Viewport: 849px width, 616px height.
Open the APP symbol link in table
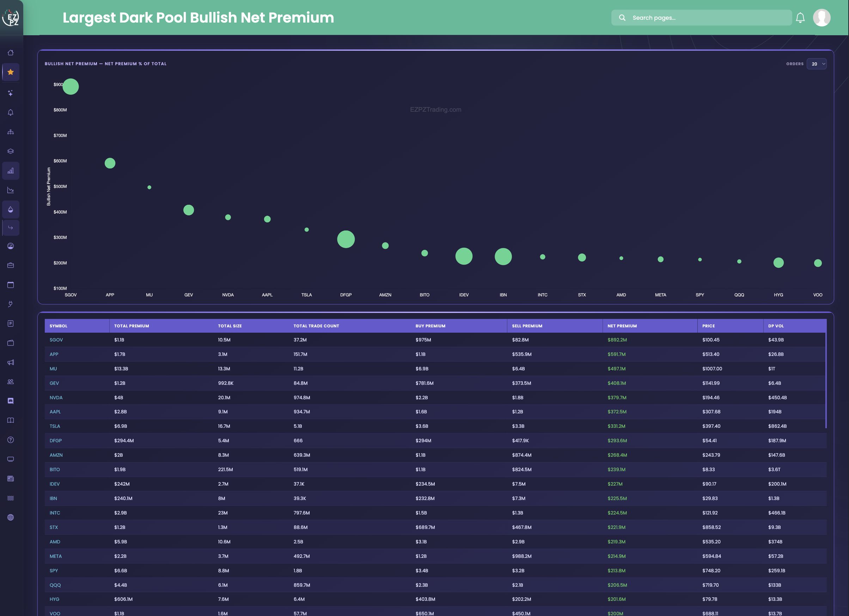(54, 355)
